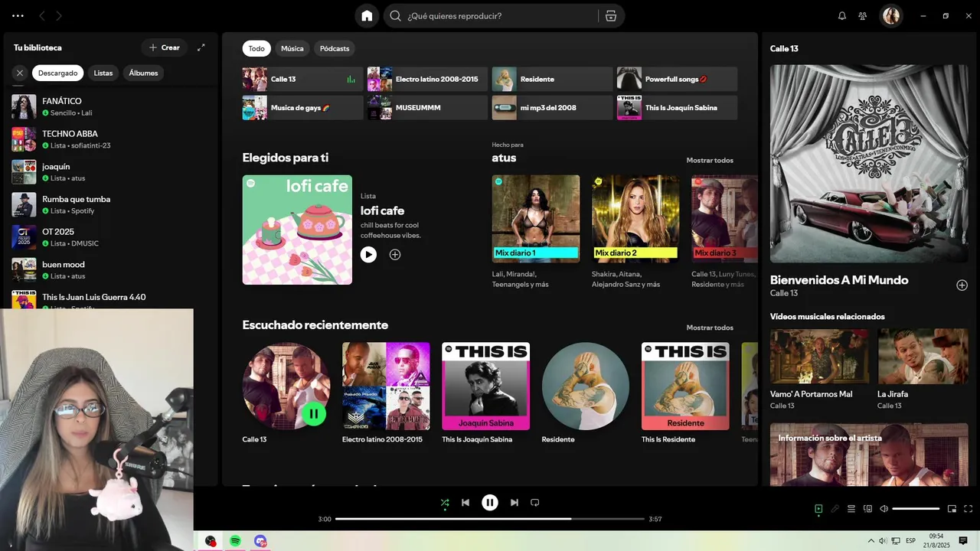Pause playback in the player bar
Image resolution: width=980 pixels, height=551 pixels.
pyautogui.click(x=490, y=503)
